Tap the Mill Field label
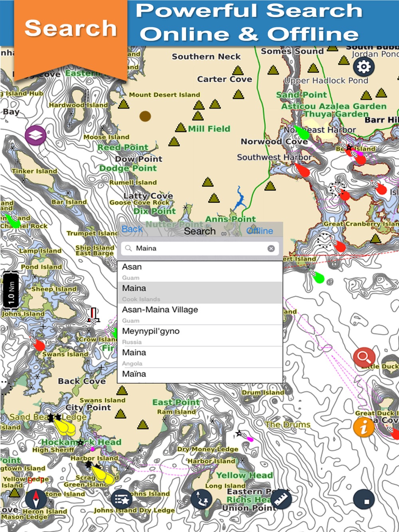Screen dimensions: 399x532 209,128
